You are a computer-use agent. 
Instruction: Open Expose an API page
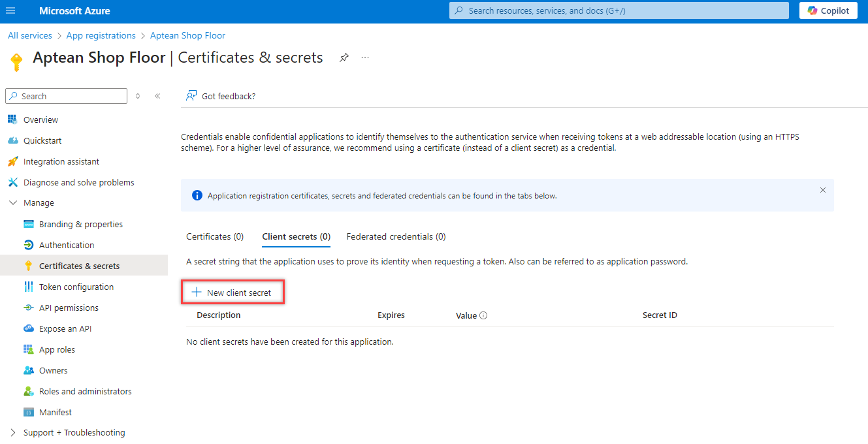[65, 328]
